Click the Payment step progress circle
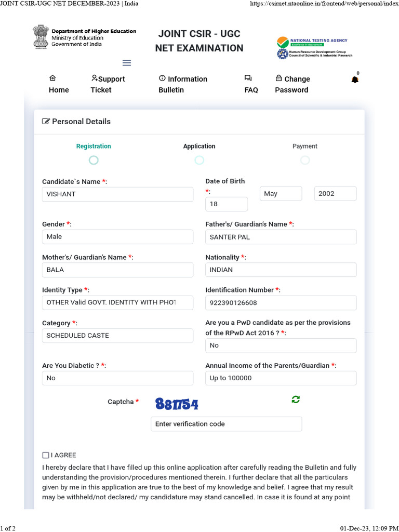399x532 pixels. (305, 160)
